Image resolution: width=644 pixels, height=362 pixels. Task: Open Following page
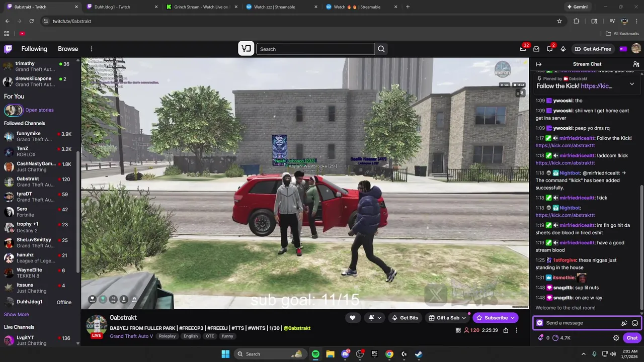[34, 49]
